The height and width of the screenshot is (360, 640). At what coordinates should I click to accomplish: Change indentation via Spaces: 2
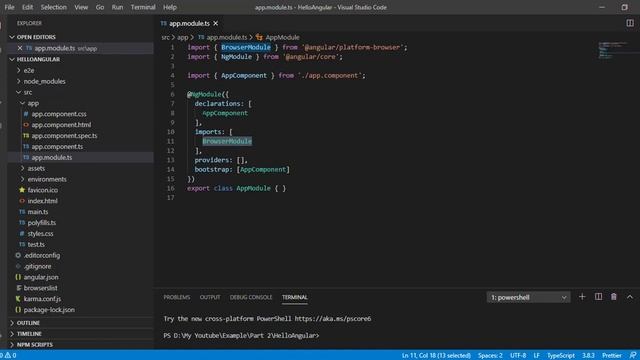click(x=490, y=355)
